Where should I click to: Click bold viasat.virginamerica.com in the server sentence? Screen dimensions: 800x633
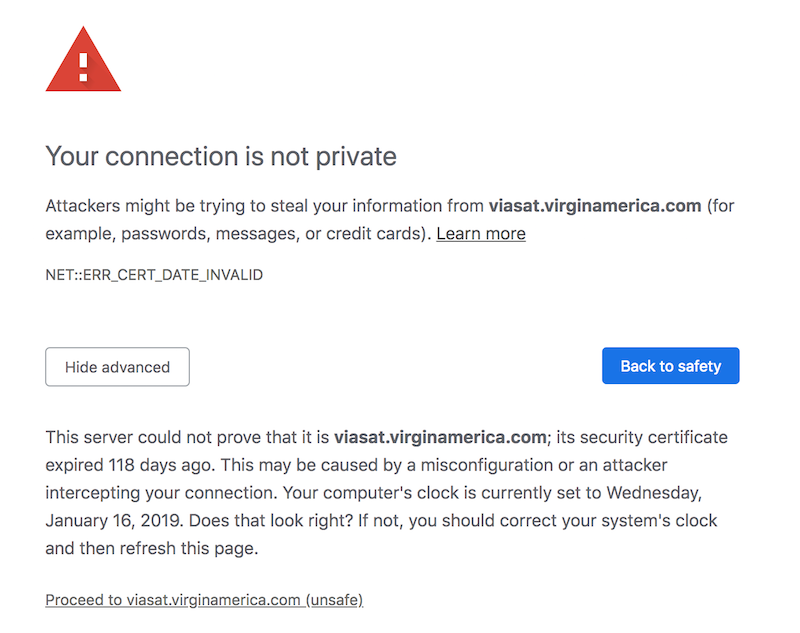click(440, 438)
